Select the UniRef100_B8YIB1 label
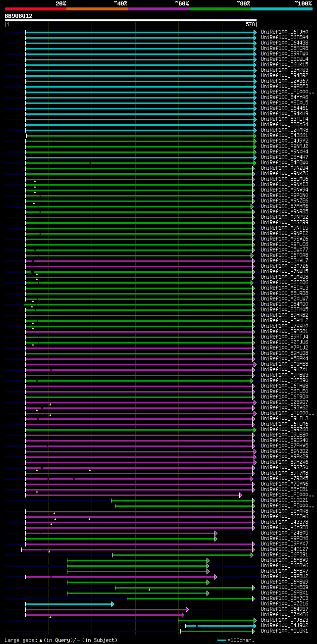 (284, 489)
